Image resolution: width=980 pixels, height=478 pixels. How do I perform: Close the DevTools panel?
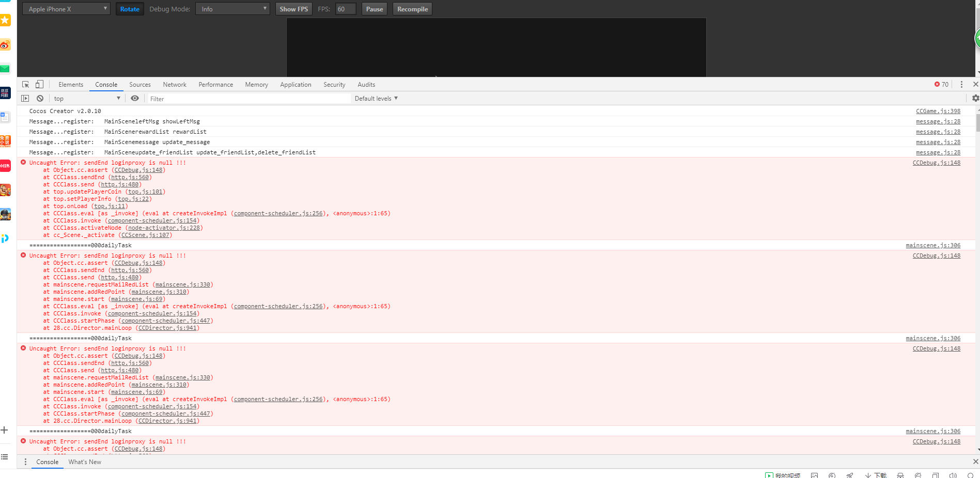pos(975,84)
